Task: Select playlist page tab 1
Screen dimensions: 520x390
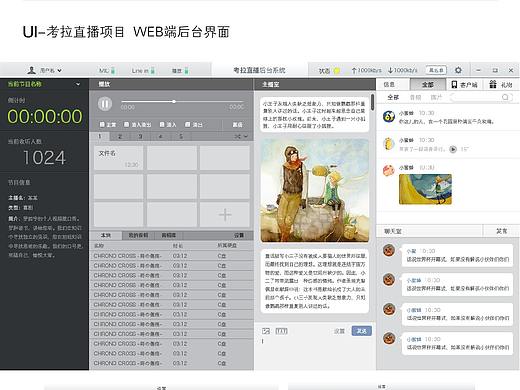Action: pyautogui.click(x=100, y=136)
